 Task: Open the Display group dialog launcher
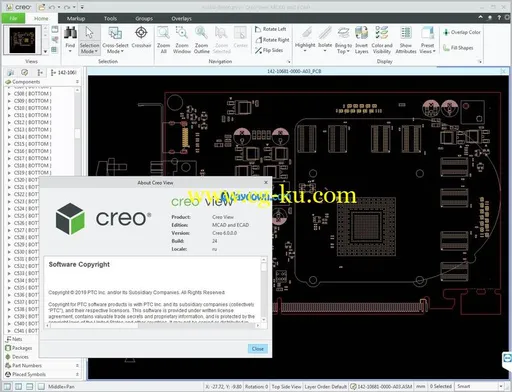tap(480, 62)
